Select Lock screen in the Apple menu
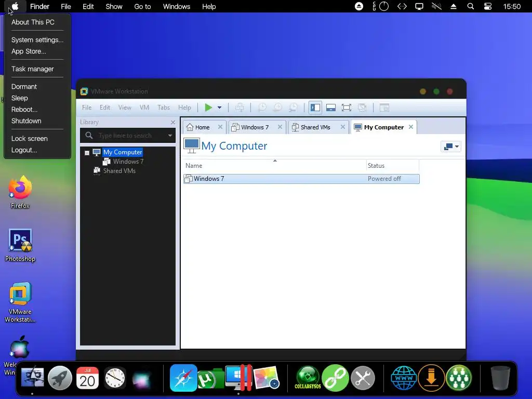Viewport: 532px width, 399px height. click(x=30, y=139)
